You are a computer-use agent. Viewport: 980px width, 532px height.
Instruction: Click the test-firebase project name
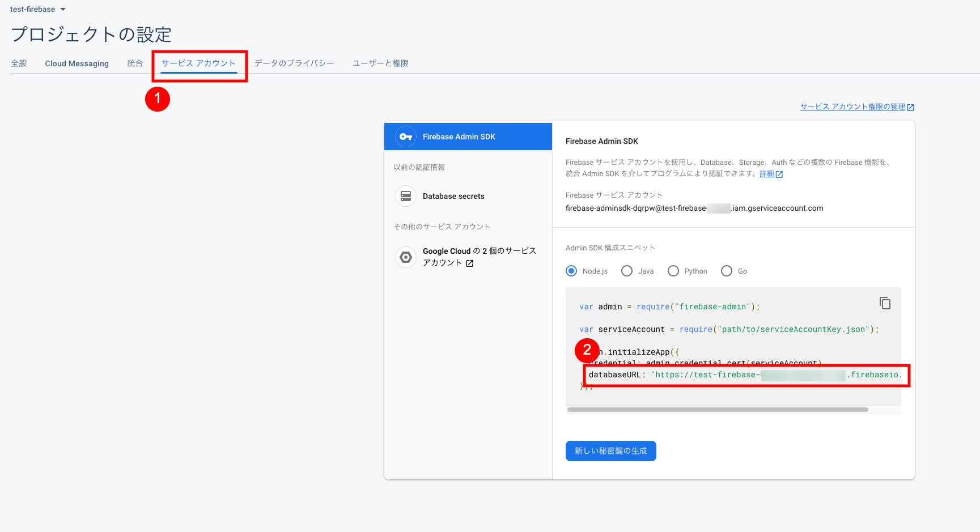[33, 10]
